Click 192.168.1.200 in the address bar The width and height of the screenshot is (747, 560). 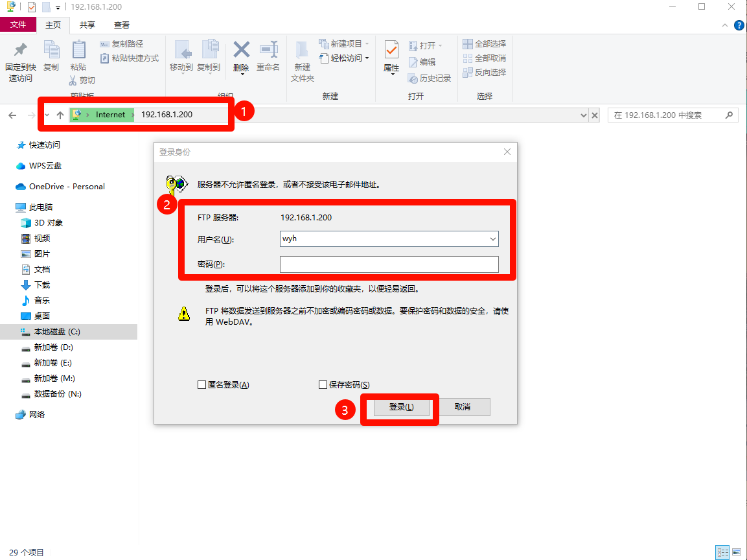(167, 115)
